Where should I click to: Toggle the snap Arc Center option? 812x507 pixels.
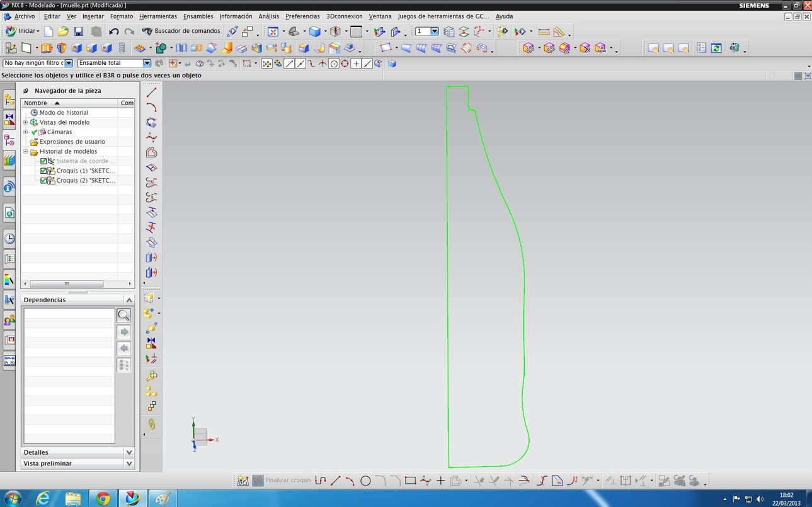(x=334, y=64)
